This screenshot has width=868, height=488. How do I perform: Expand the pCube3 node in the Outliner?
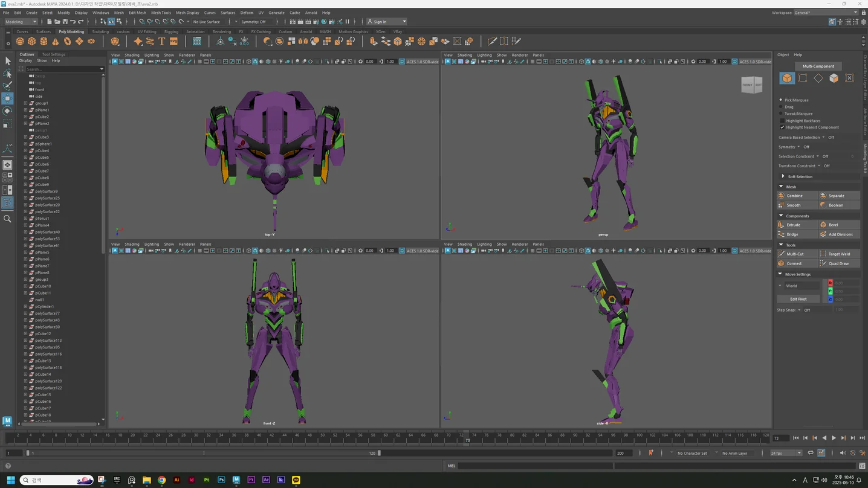25,137
